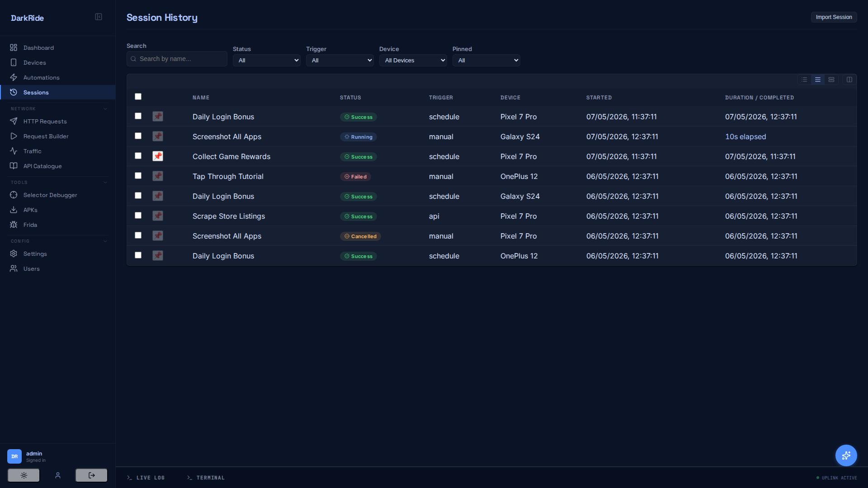Click the Cancelled status badge
This screenshot has width=868, height=488.
coord(360,236)
